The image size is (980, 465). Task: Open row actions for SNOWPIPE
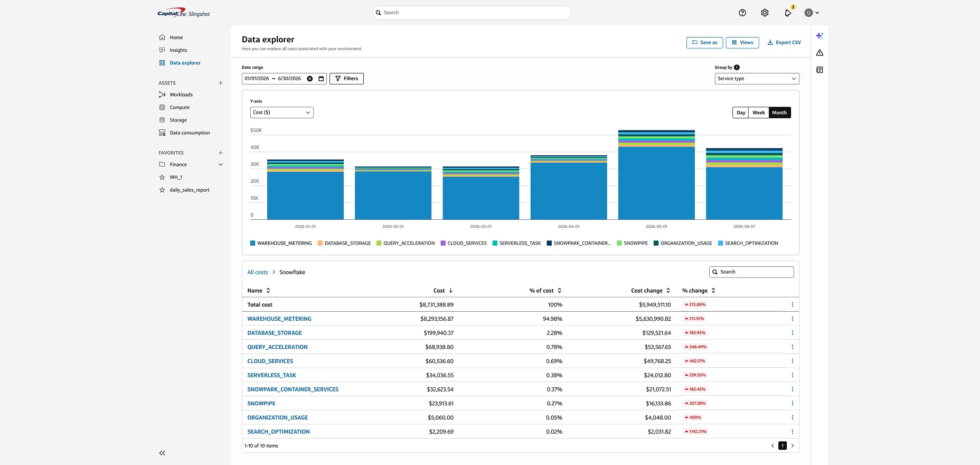pyautogui.click(x=792, y=403)
